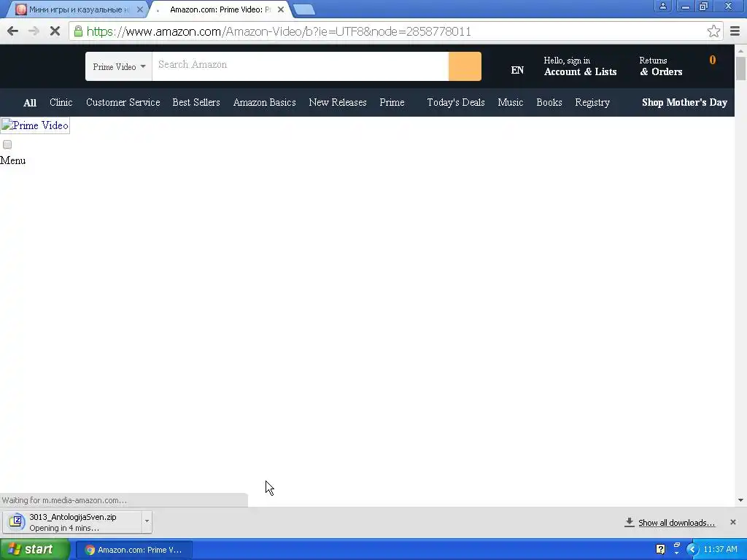The image size is (747, 560).
Task: Close the downloads bar
Action: pos(732,522)
